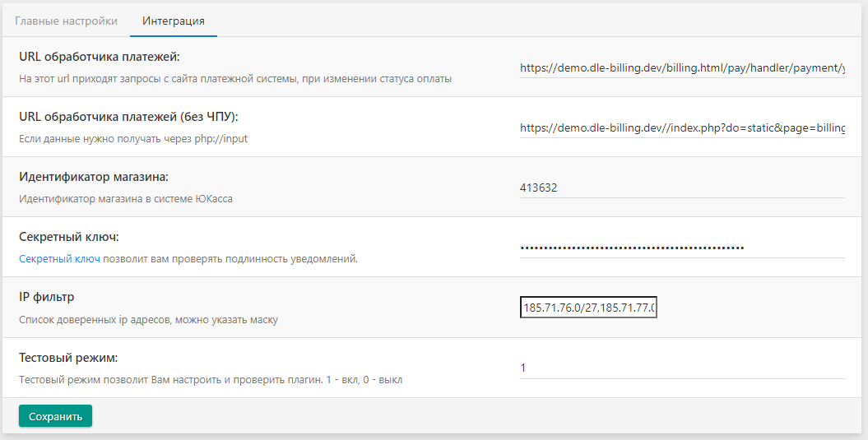The height and width of the screenshot is (440, 868).
Task: Open the blue Секретный ключ link
Action: [x=59, y=259]
